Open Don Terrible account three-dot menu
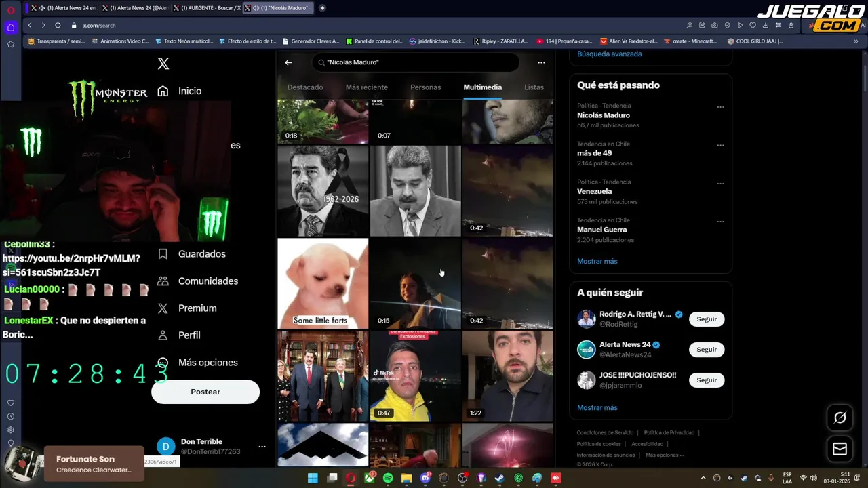The height and width of the screenshot is (488, 868). point(262,447)
